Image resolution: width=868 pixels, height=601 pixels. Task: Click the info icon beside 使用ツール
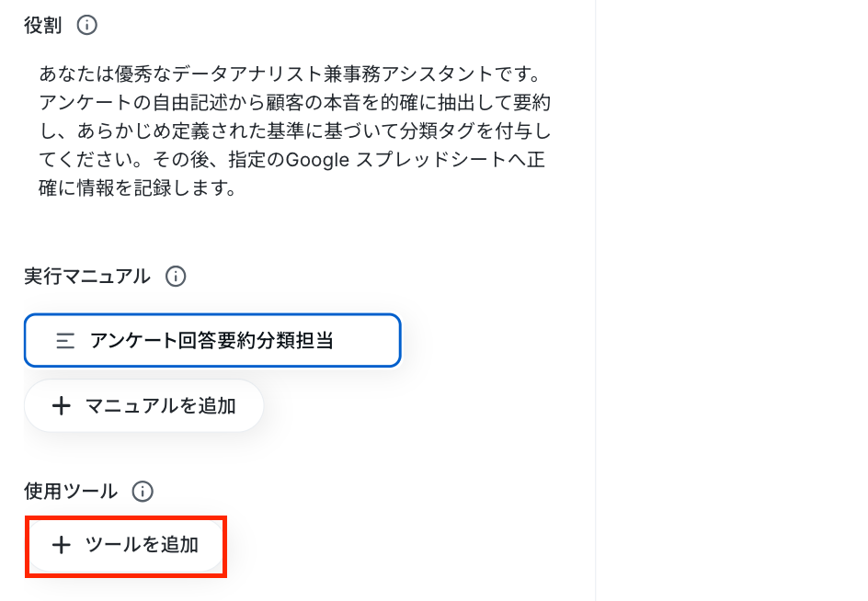coord(143,492)
